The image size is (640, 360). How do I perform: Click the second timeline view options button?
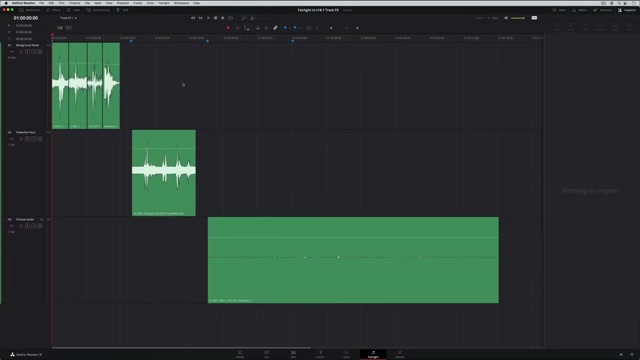(x=69, y=28)
